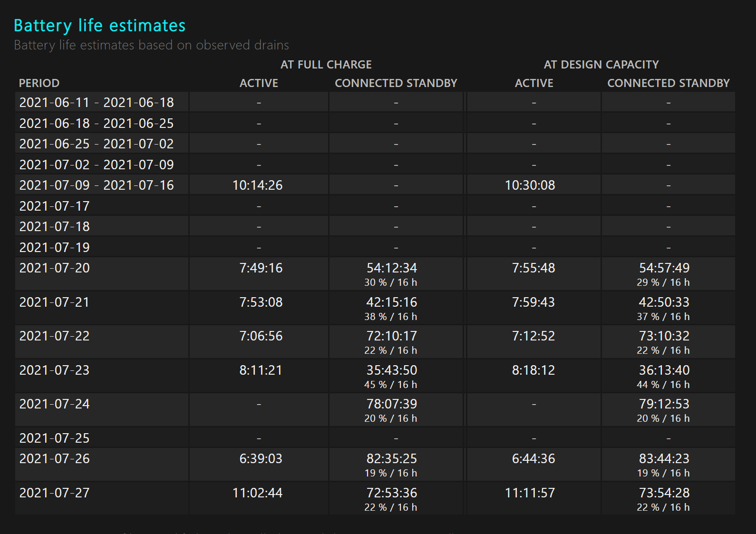Select the 2021-07-26 row date
756x534 pixels.
tap(55, 459)
